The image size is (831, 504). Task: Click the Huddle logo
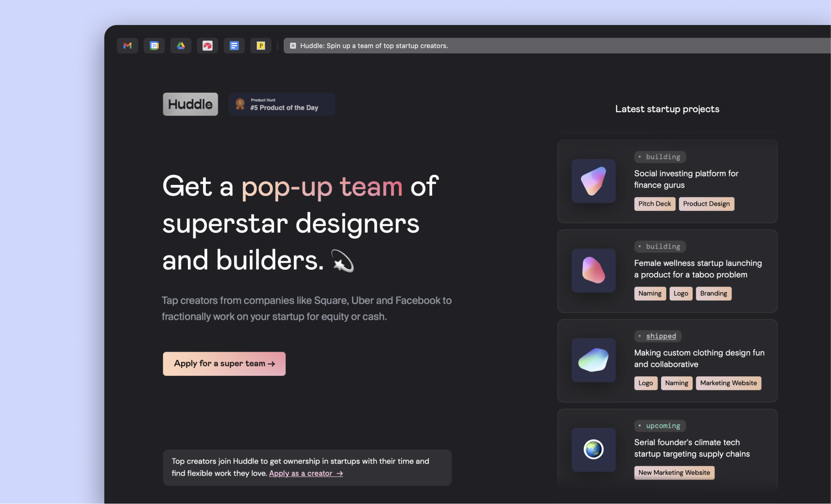pyautogui.click(x=190, y=104)
